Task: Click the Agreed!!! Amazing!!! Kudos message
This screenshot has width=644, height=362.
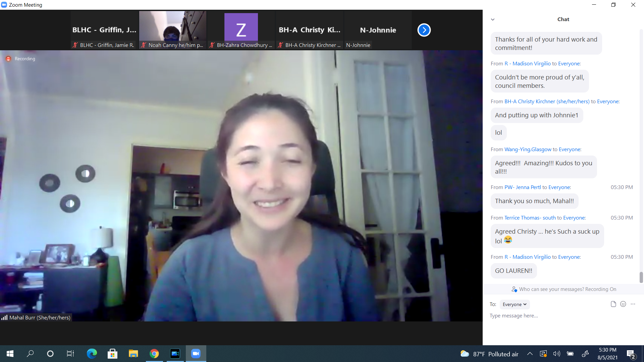Action: (x=544, y=167)
